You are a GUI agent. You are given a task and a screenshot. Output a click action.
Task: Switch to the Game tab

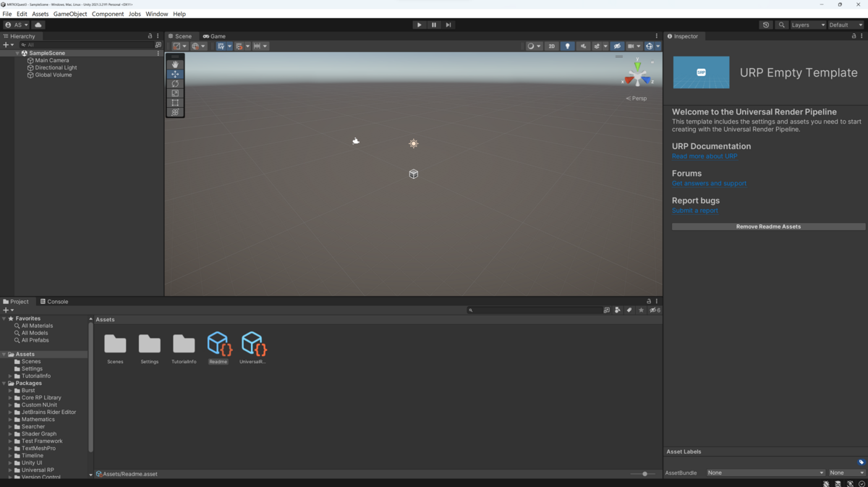(214, 36)
